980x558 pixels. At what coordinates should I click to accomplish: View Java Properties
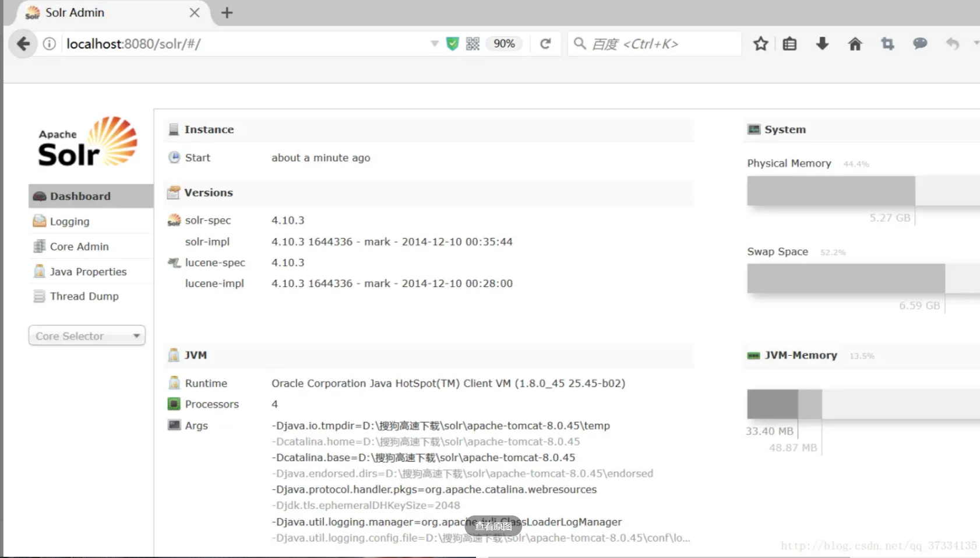tap(88, 271)
